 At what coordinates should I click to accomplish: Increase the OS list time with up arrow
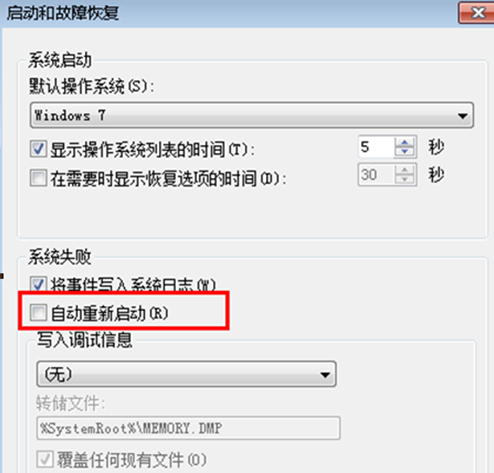[x=405, y=142]
